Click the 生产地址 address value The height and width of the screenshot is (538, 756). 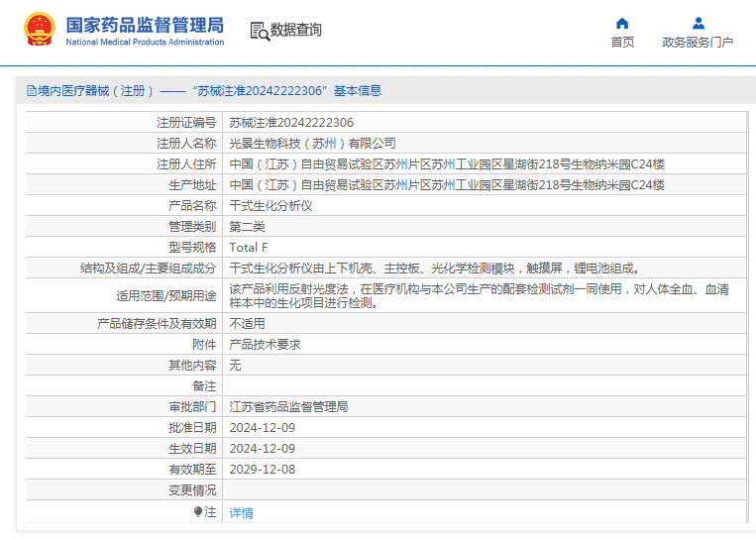[447, 184]
